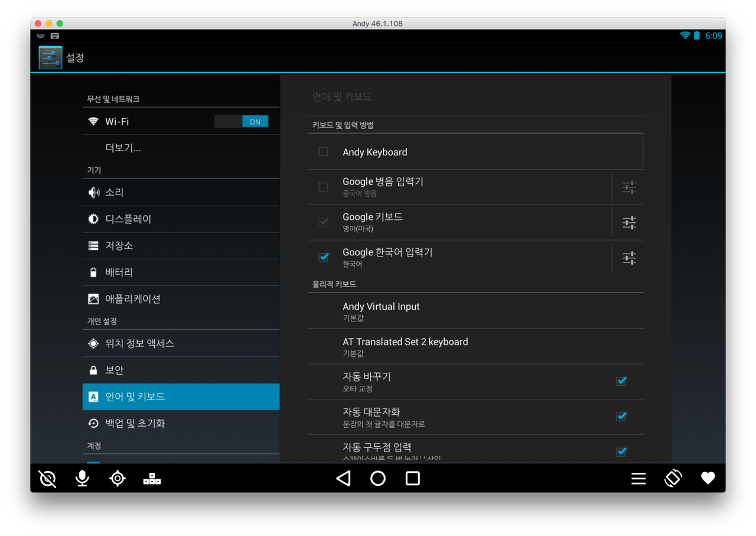Click the faded 언어 및 키보드 panel heading
The width and height of the screenshot is (756, 536).
click(342, 96)
